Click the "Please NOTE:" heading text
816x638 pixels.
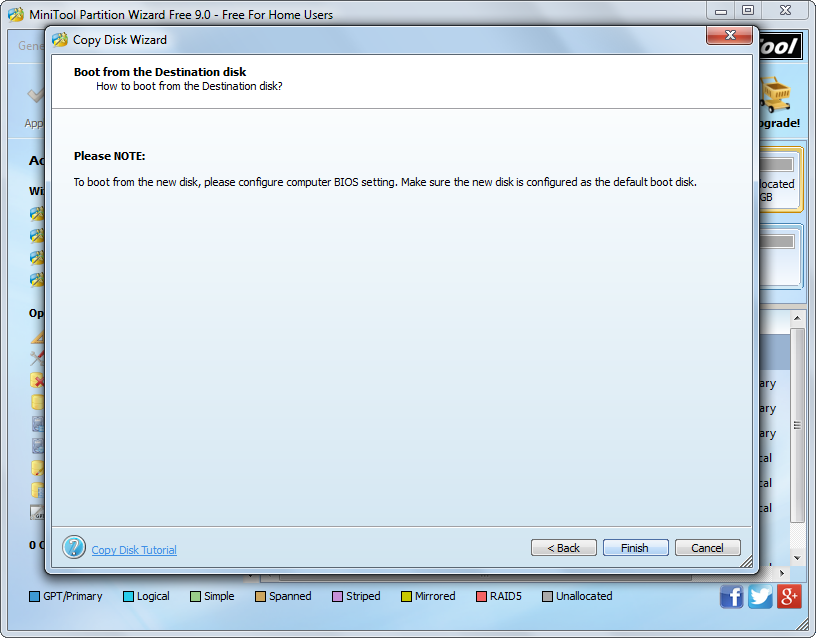pyautogui.click(x=109, y=156)
